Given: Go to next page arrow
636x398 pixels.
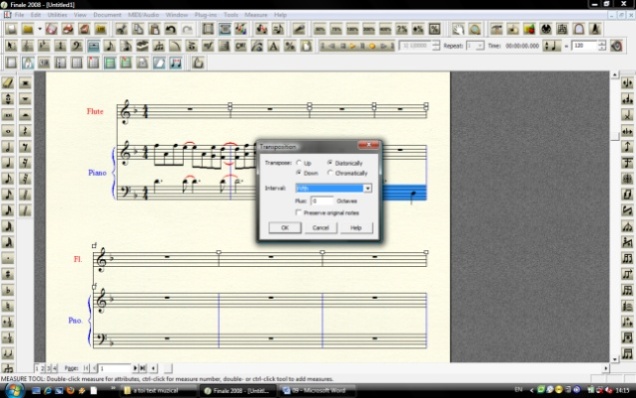Looking at the screenshot, I should coord(135,368).
